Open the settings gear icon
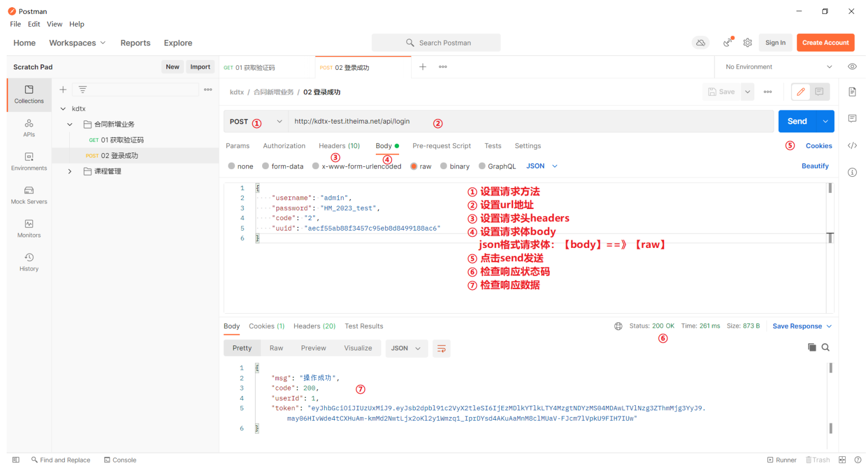The width and height of the screenshot is (868, 468). [x=748, y=43]
